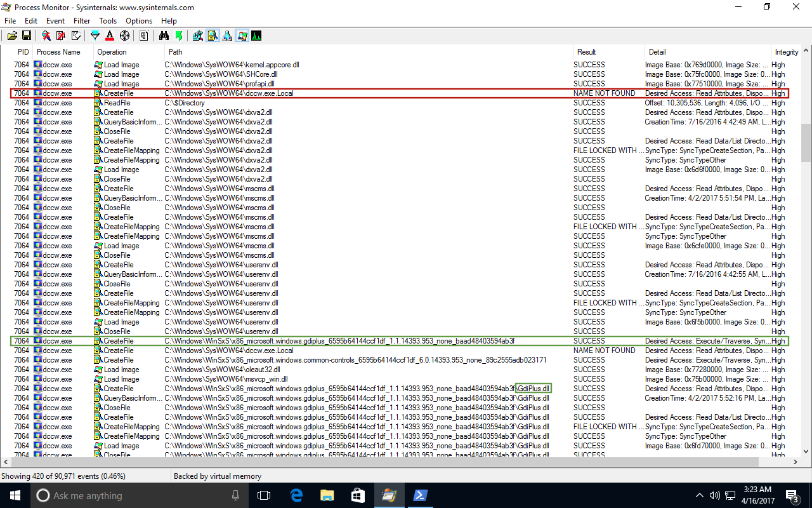Screen dimensions: 812x508
Task: Click the PID column header
Action: click(x=22, y=52)
